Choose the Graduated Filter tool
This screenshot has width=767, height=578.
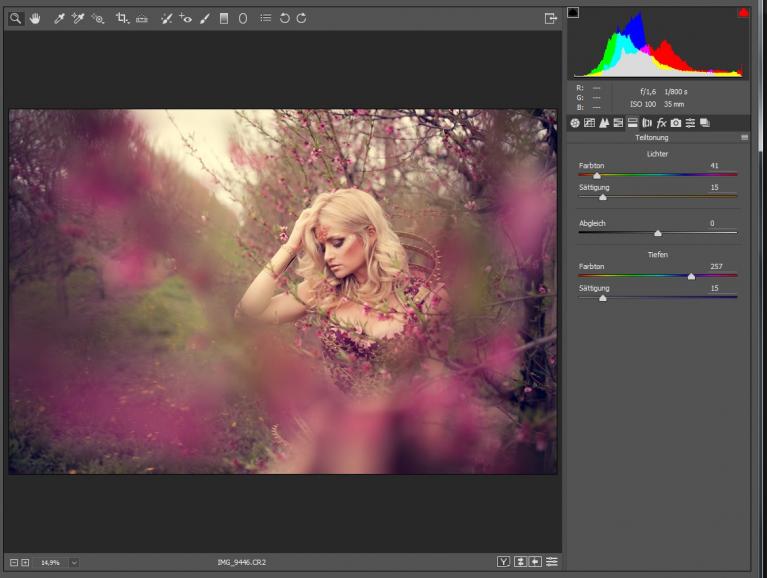(x=224, y=19)
